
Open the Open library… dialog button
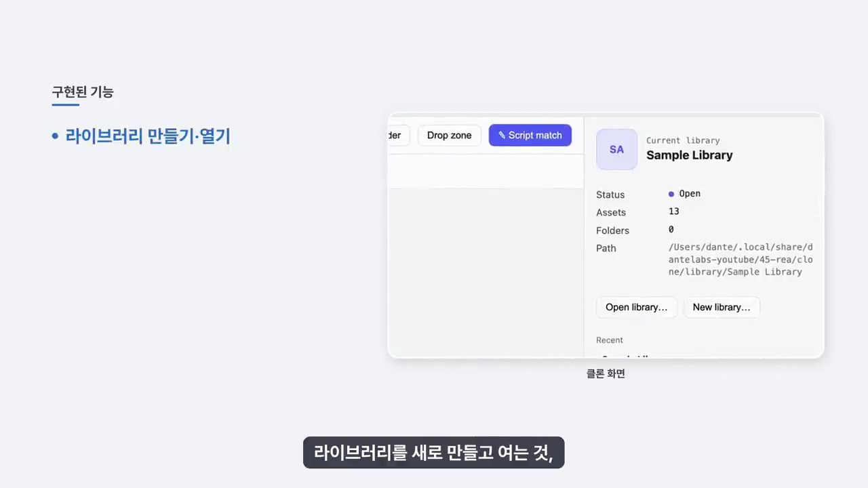tap(636, 307)
